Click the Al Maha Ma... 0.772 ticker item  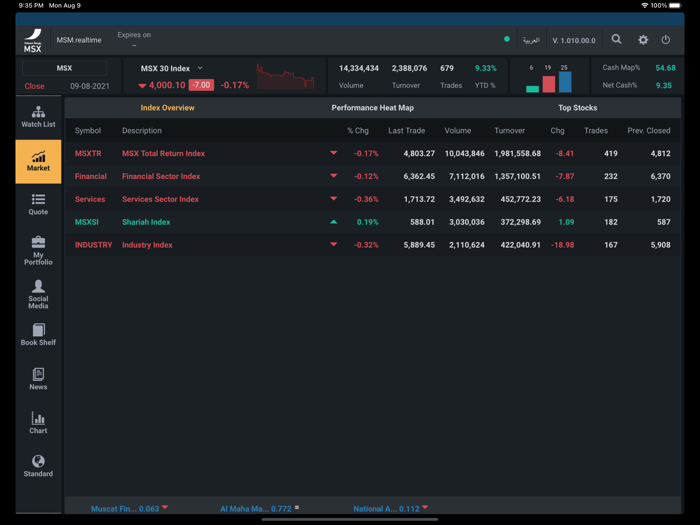click(x=259, y=508)
